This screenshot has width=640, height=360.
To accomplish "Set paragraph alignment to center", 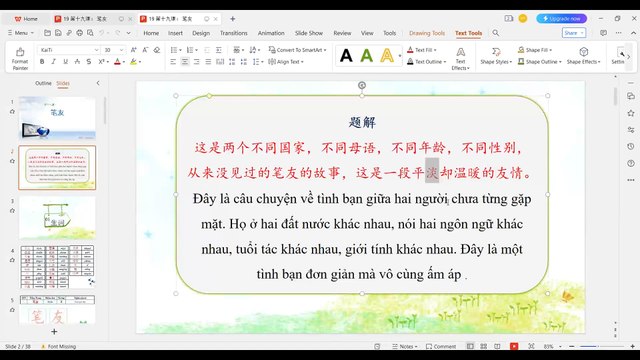I will pos(185,62).
